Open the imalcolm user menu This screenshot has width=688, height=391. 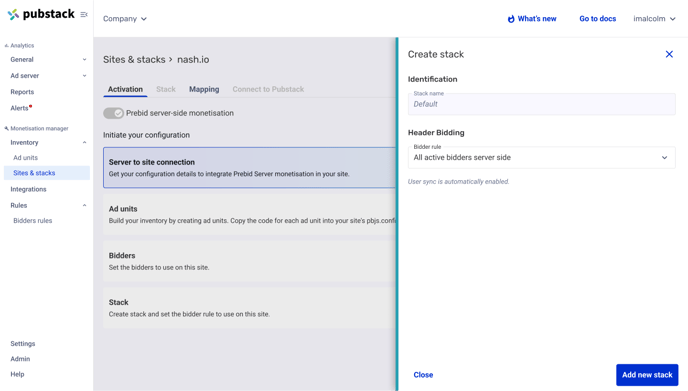click(654, 19)
